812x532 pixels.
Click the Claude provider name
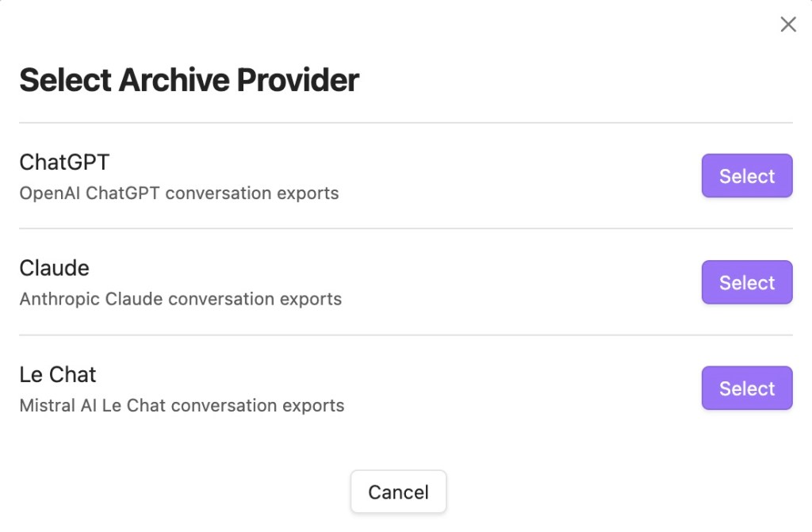coord(54,268)
